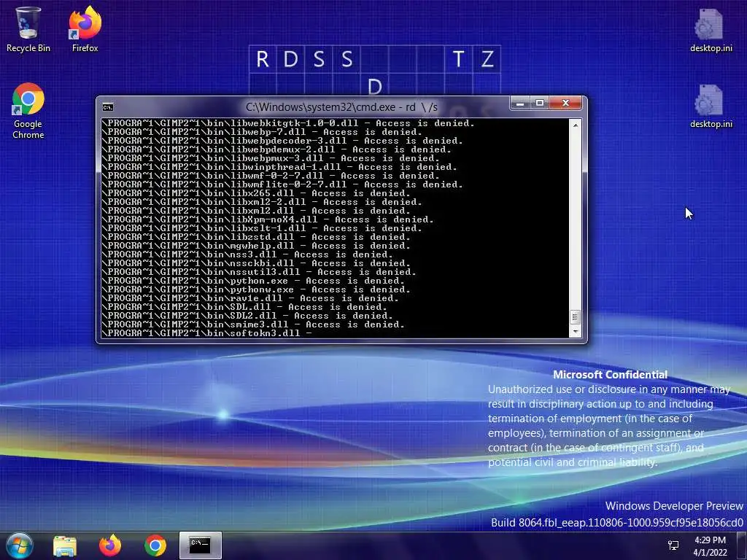
Task: Click the line with libXpm-noX4.dll
Action: 268,219
